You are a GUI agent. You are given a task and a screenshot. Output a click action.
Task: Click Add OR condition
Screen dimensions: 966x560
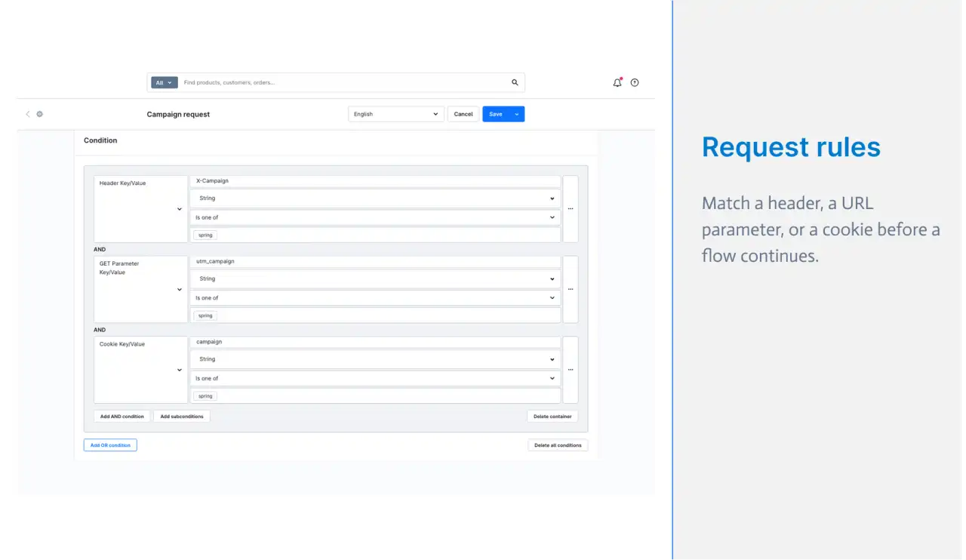(x=110, y=445)
